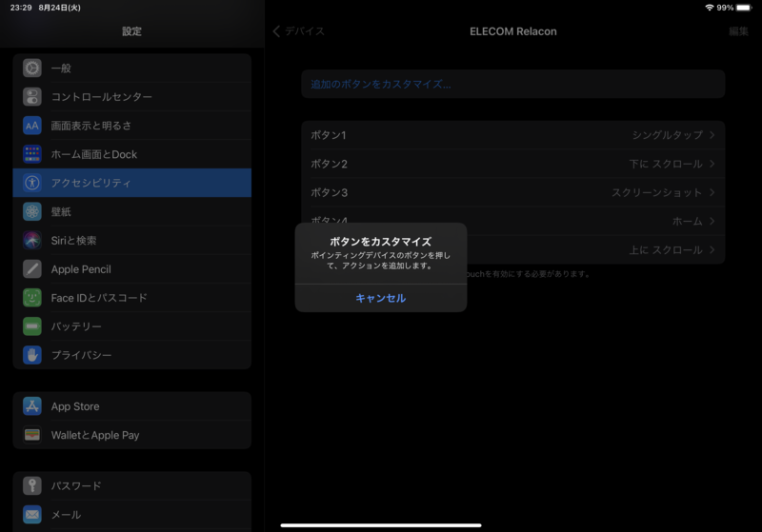The height and width of the screenshot is (532, 762).
Task: Open バッテリー settings
Action: [132, 326]
